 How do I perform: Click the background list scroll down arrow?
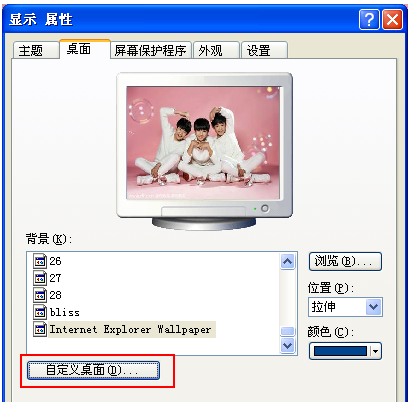287,345
